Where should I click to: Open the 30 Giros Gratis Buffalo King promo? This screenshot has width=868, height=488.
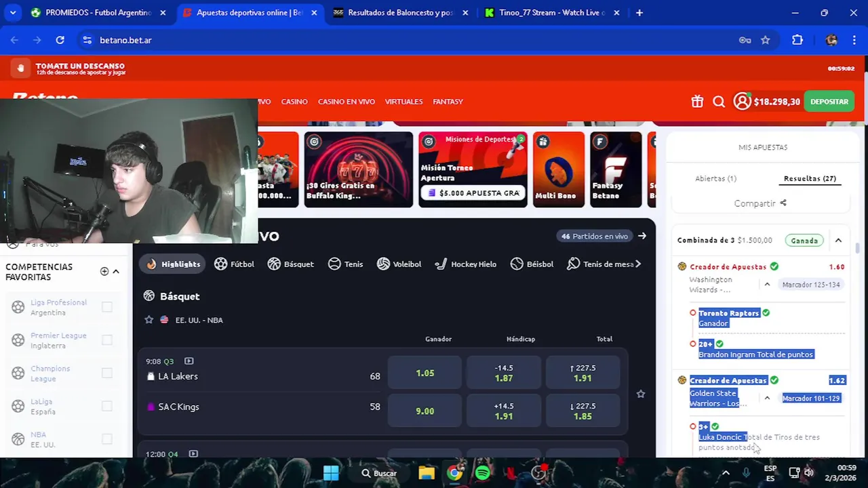pyautogui.click(x=358, y=169)
